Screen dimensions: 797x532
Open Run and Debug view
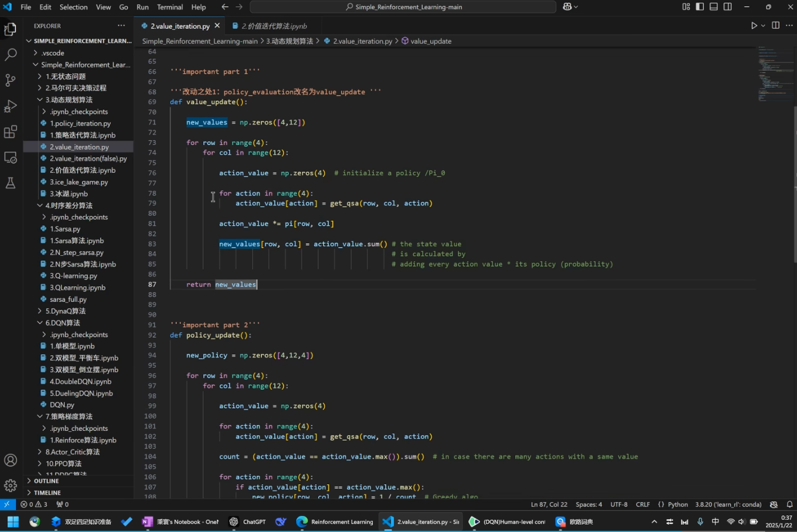[11, 106]
